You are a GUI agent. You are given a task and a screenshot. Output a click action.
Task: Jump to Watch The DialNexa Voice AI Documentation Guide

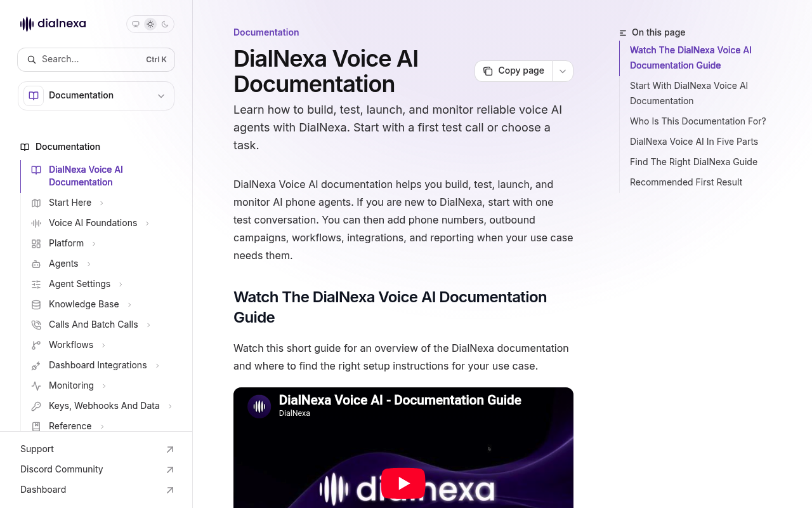[691, 58]
